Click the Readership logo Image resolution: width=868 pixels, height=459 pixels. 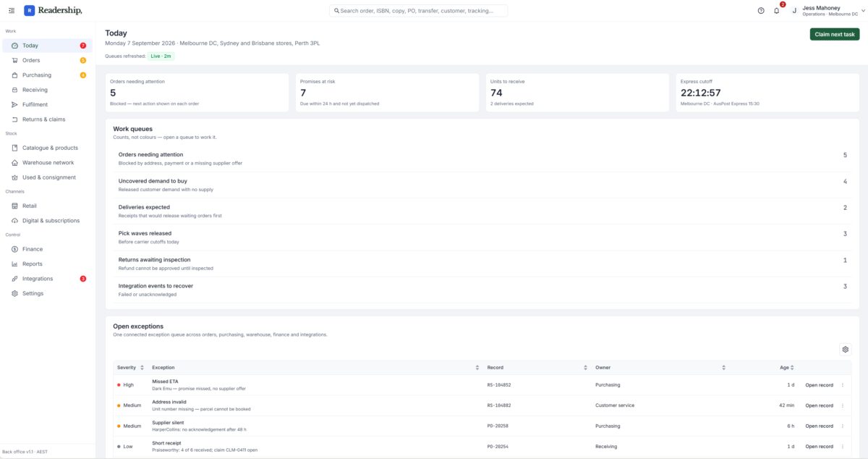[x=53, y=11]
